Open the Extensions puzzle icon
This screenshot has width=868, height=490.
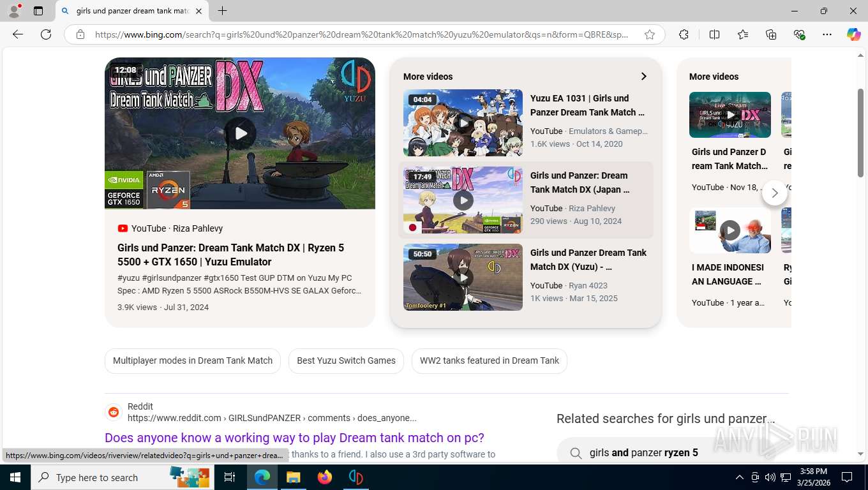tap(684, 34)
